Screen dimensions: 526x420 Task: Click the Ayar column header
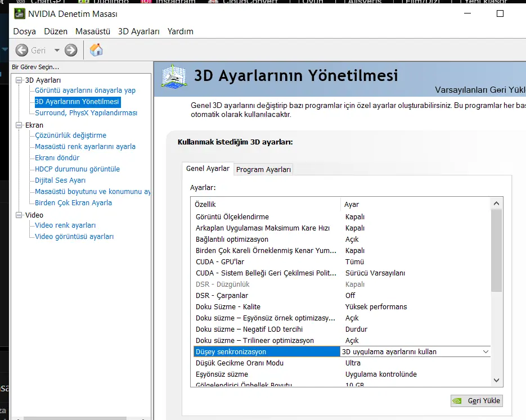pyautogui.click(x=415, y=204)
